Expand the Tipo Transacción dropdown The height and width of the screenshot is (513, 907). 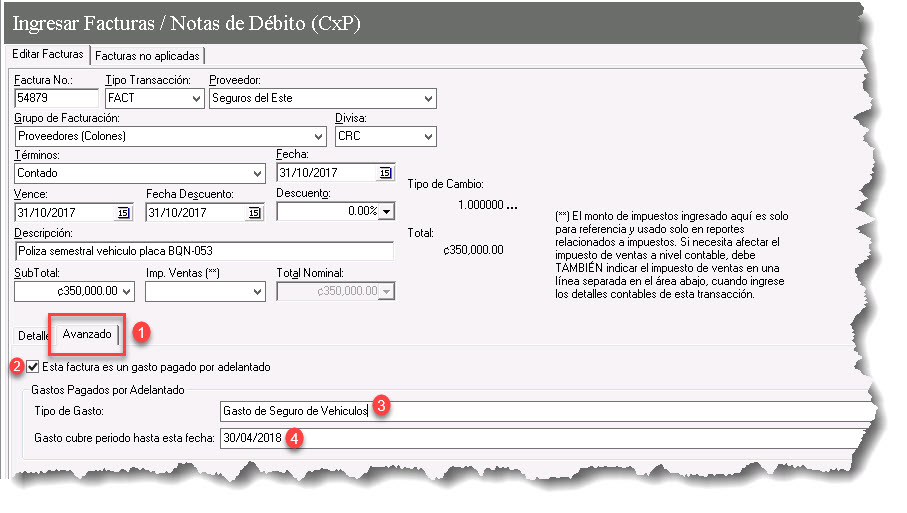click(196, 98)
